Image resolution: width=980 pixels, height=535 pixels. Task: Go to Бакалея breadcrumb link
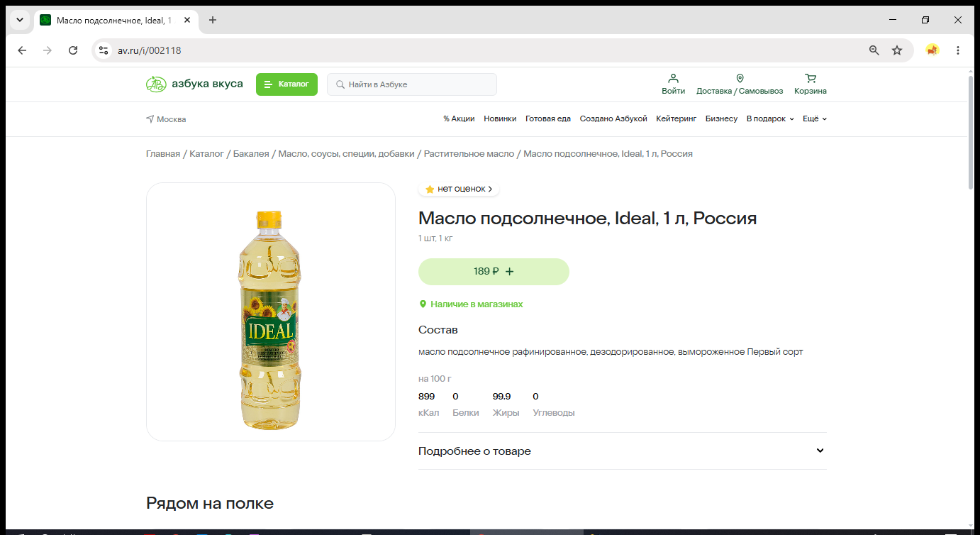click(251, 154)
